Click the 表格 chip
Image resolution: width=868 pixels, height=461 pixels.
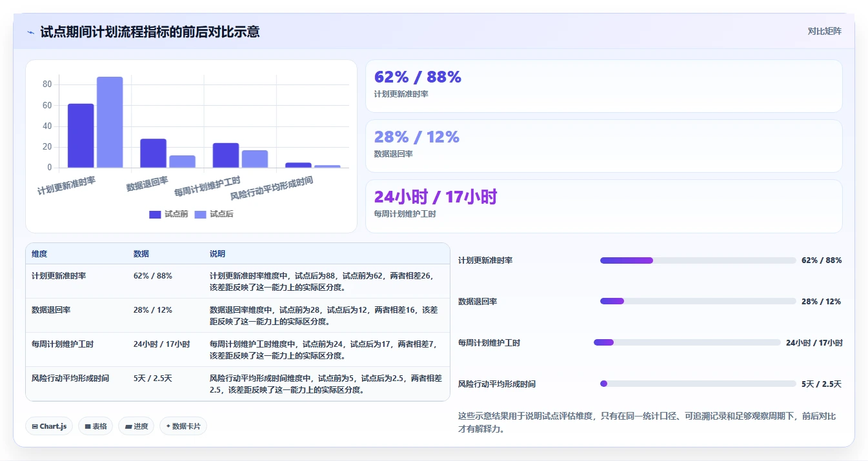(x=96, y=426)
